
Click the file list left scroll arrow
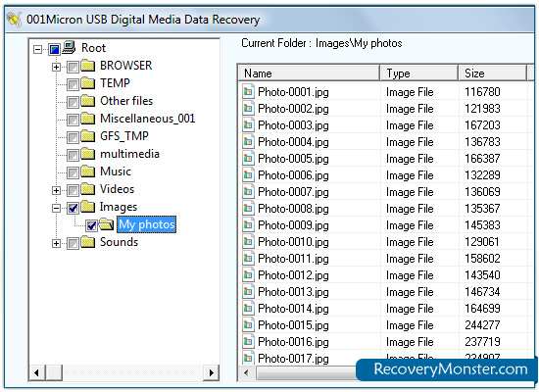[246, 372]
